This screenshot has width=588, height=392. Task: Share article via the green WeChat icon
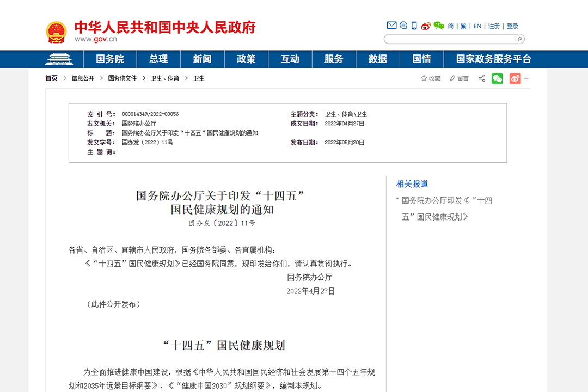[497, 78]
